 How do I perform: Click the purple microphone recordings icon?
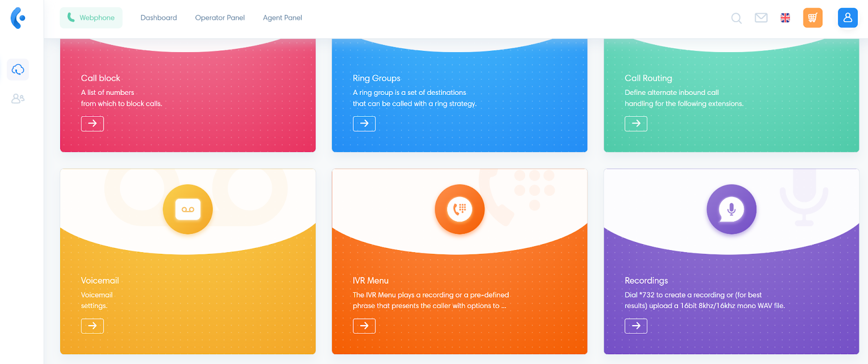[731, 209]
